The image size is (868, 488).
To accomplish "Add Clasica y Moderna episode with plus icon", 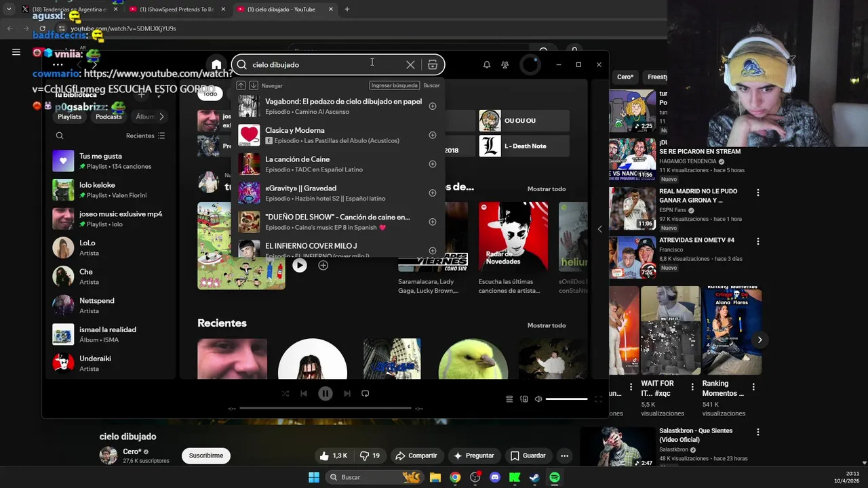I will tap(433, 135).
